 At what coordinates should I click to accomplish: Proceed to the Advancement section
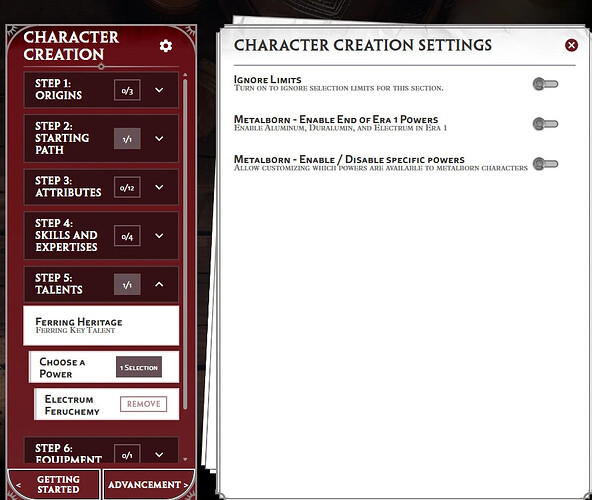(x=148, y=484)
